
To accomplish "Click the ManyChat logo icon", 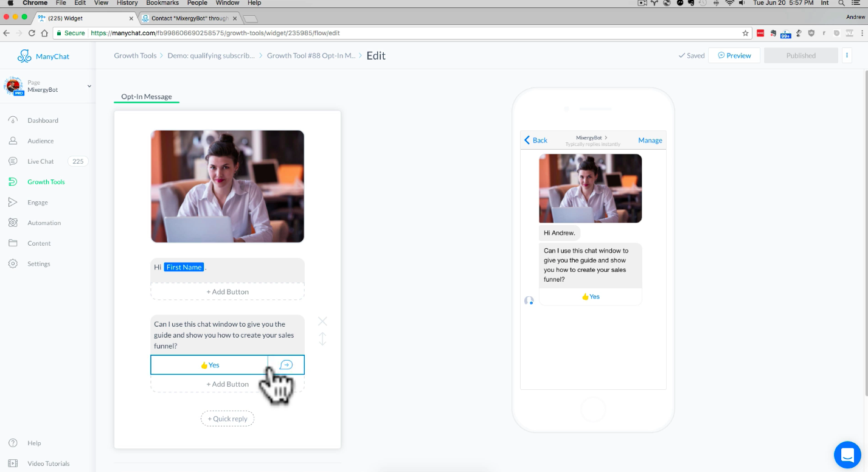I will [24, 57].
